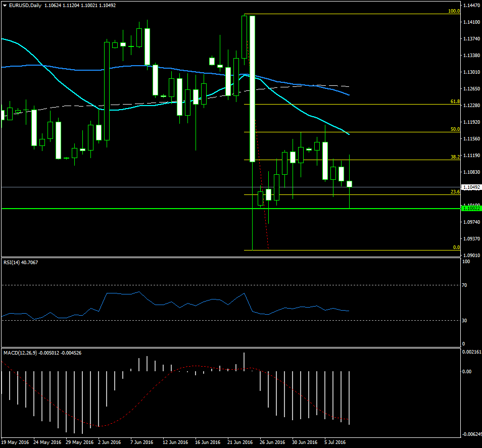Viewport: 482px width, 448px height.
Task: Click the RSI 30 oversold level marker
Action: click(466, 320)
